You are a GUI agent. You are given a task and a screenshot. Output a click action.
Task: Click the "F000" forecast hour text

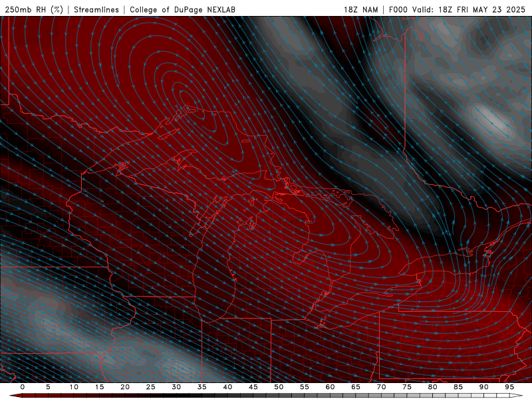point(398,9)
